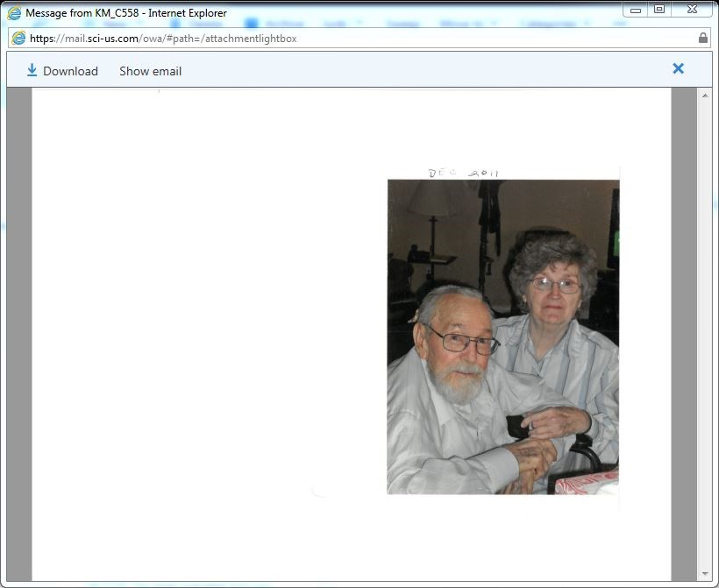
Task: Click the padlock security icon in the address bar
Action: point(703,38)
